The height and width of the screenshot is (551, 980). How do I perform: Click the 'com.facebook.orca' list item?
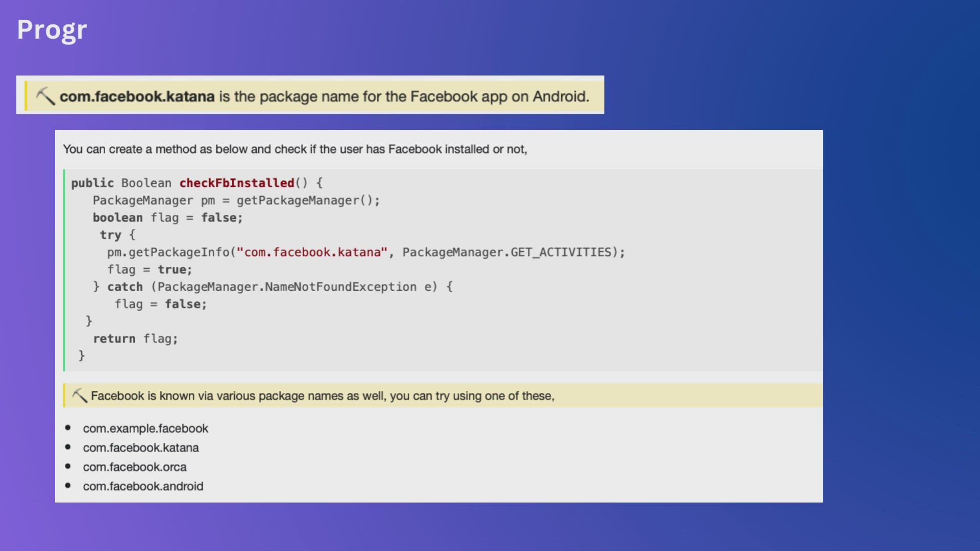pos(135,467)
